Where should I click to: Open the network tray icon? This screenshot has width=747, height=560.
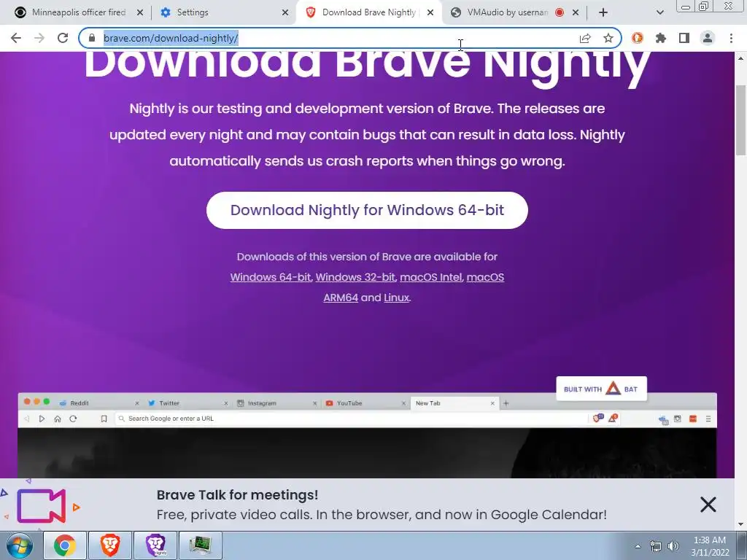pyautogui.click(x=656, y=546)
